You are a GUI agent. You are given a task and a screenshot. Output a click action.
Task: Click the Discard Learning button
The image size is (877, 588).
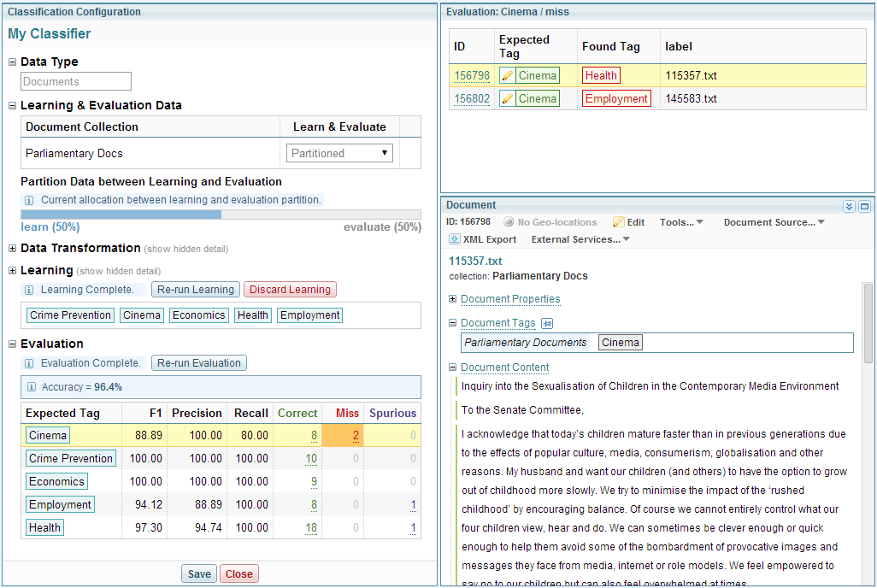click(290, 290)
